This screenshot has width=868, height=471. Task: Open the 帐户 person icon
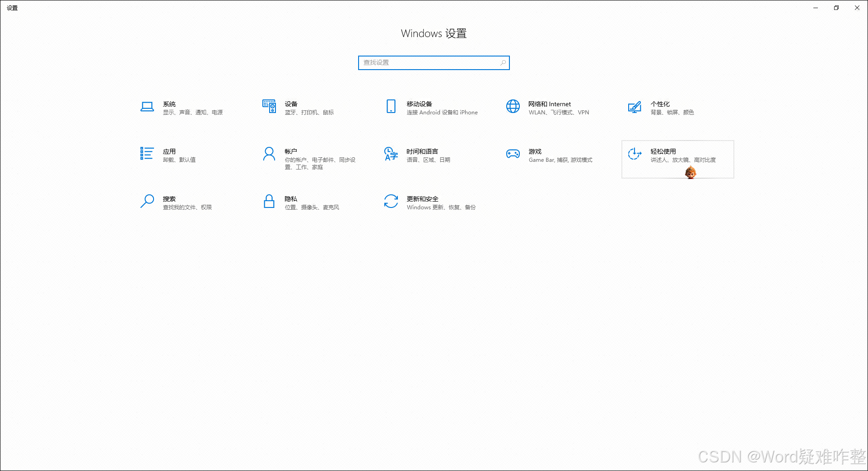[x=269, y=154]
